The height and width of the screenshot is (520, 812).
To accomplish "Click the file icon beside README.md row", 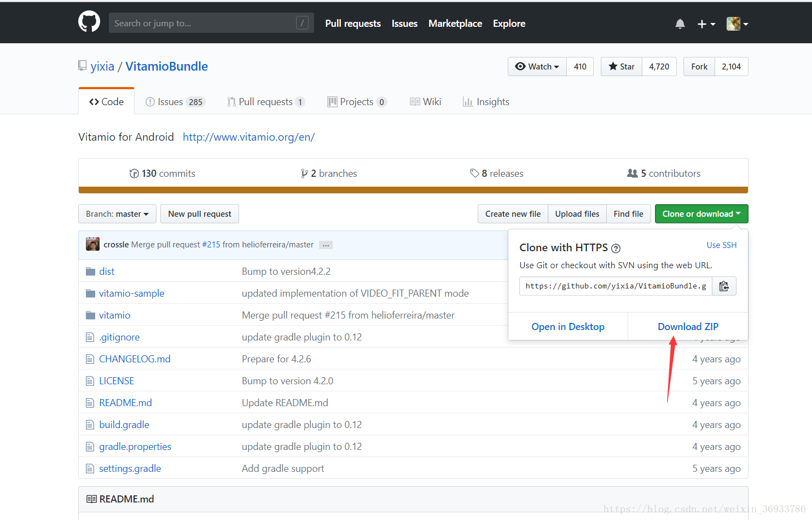I will click(x=90, y=403).
